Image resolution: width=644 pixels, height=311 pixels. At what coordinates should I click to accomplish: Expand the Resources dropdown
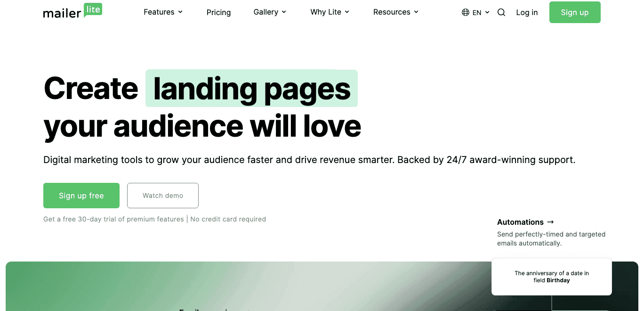pyautogui.click(x=395, y=12)
